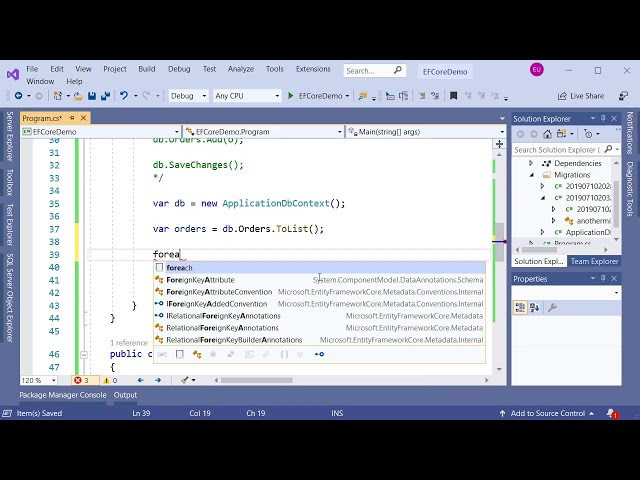Click the EU user account avatar
Image resolution: width=640 pixels, height=480 pixels.
pyautogui.click(x=537, y=70)
